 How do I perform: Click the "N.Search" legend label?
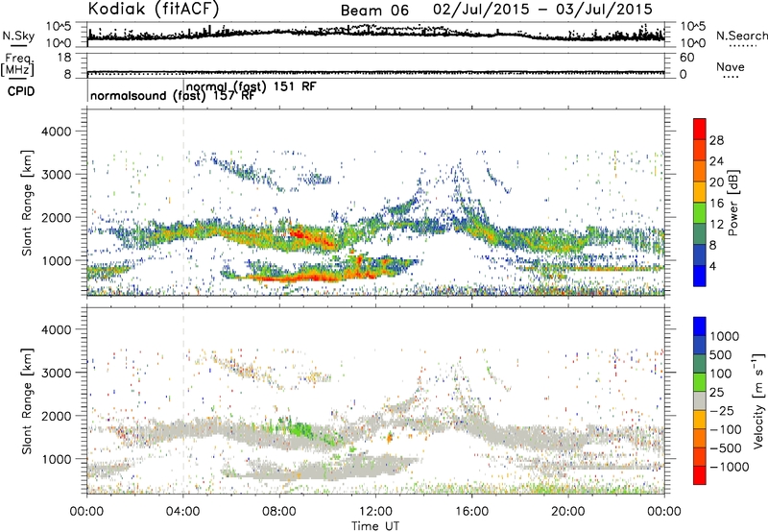click(741, 36)
